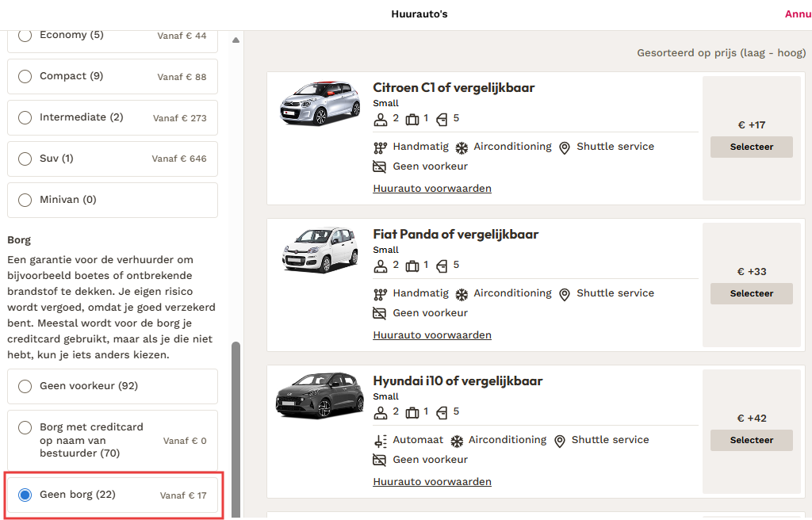Click Selecteer for the Hyundai i10
812x520 pixels.
pos(752,440)
